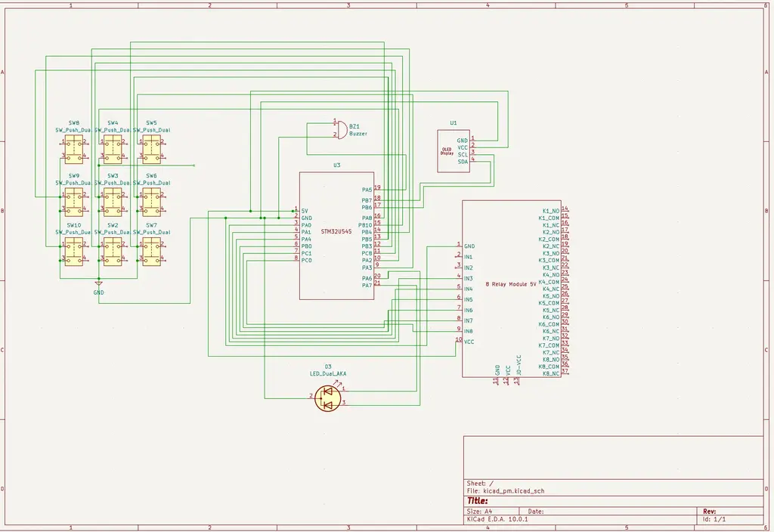
Task: Click the PB0 pin label on U3
Action: [x=307, y=246]
